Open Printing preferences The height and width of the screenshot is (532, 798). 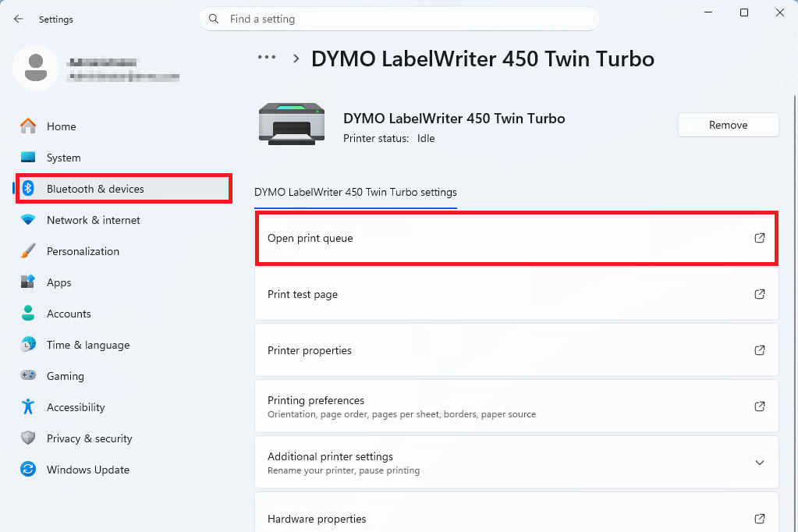(x=516, y=406)
